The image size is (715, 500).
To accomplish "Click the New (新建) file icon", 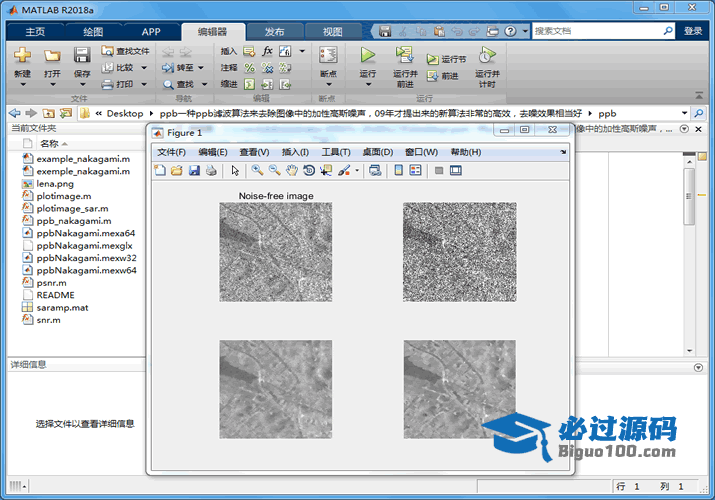I will point(22,55).
